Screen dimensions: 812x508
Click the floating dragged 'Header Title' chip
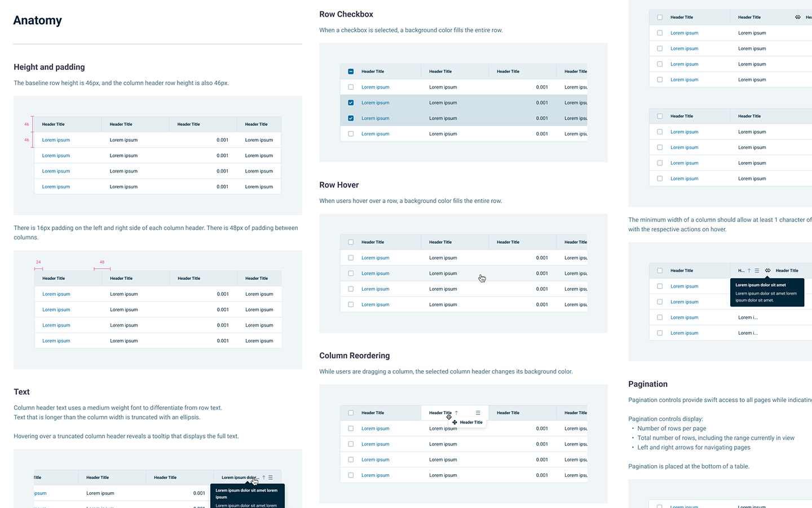(467, 422)
